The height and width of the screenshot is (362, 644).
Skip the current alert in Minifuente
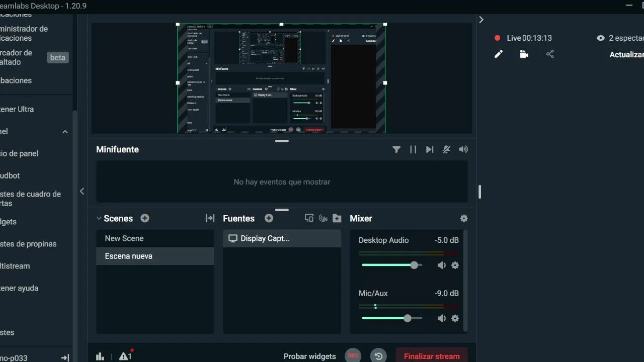tap(430, 149)
